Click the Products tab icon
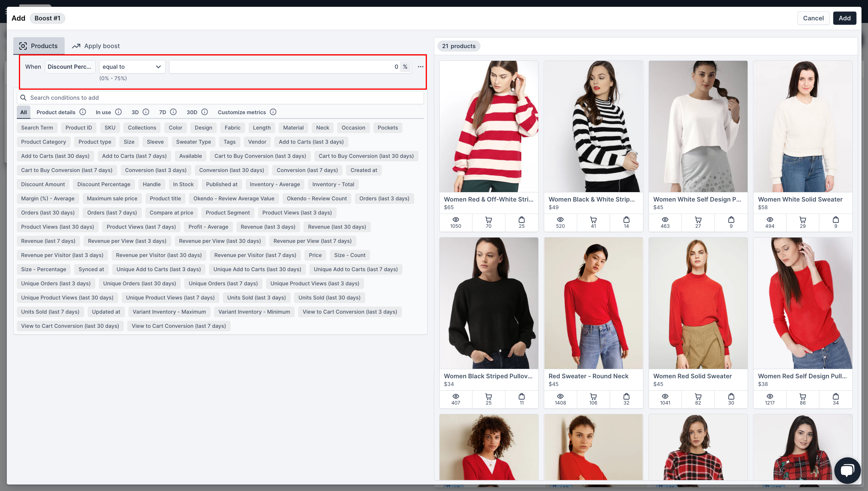Viewport: 868px width, 491px height. pyautogui.click(x=23, y=46)
